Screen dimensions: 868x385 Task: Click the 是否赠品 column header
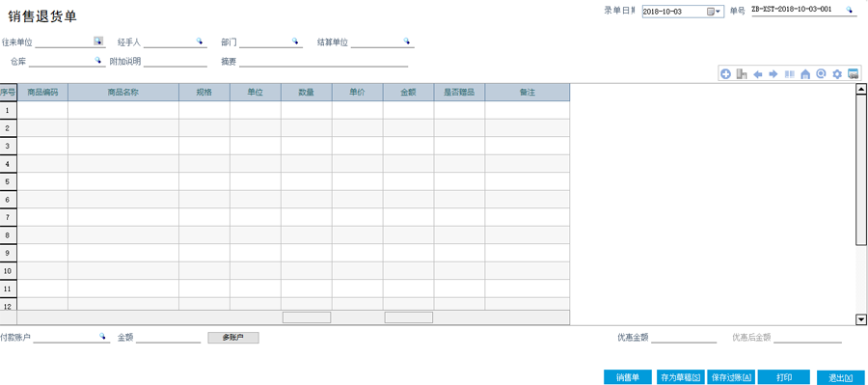click(459, 93)
